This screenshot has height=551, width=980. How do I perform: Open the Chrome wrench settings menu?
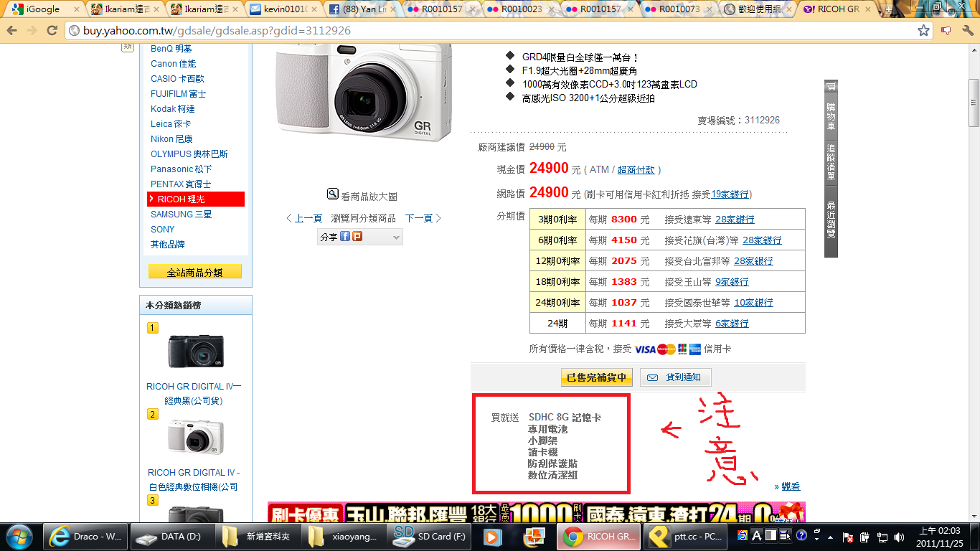coord(966,31)
